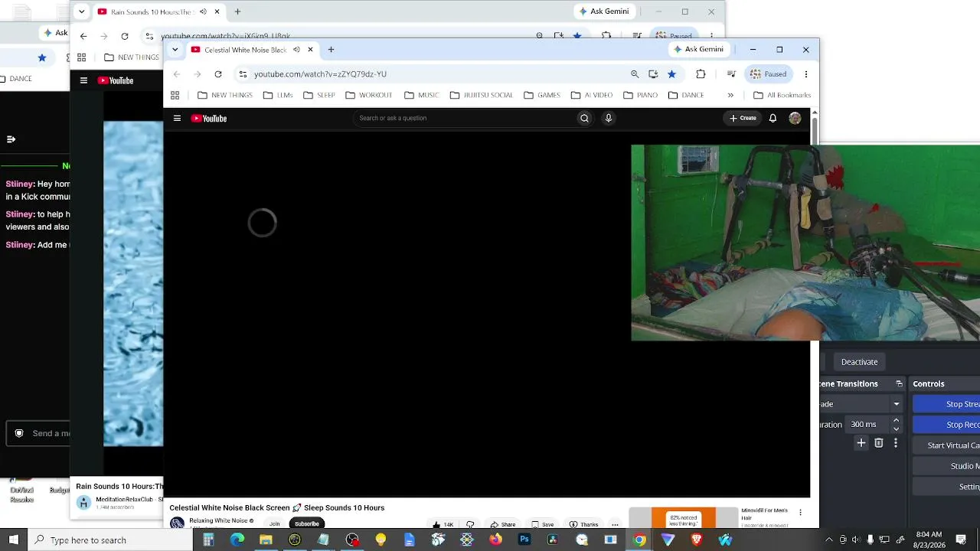
Task: Increase transition duration with the up arrow
Action: (896, 420)
